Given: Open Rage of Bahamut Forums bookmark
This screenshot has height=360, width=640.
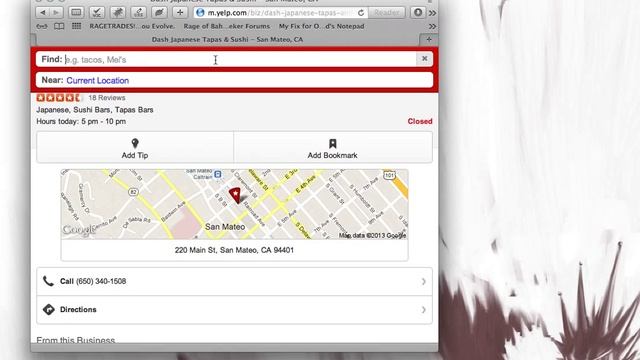Looking at the screenshot, I should pyautogui.click(x=227, y=26).
